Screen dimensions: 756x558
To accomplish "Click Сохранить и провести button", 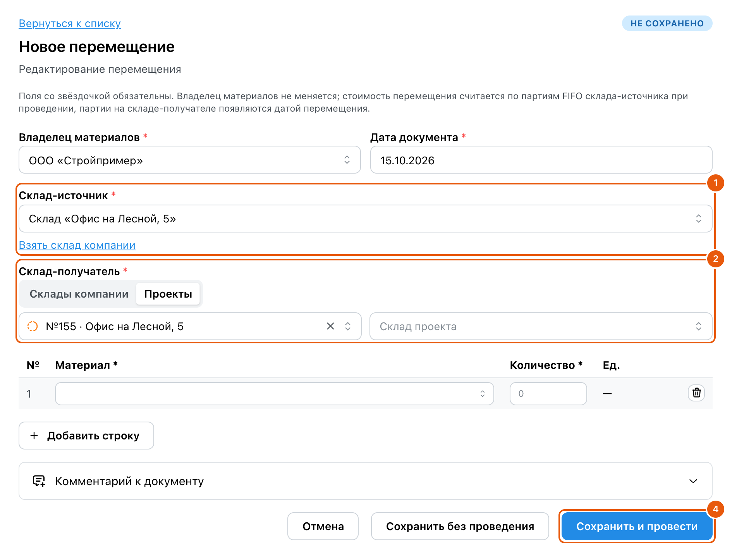I will pyautogui.click(x=637, y=526).
